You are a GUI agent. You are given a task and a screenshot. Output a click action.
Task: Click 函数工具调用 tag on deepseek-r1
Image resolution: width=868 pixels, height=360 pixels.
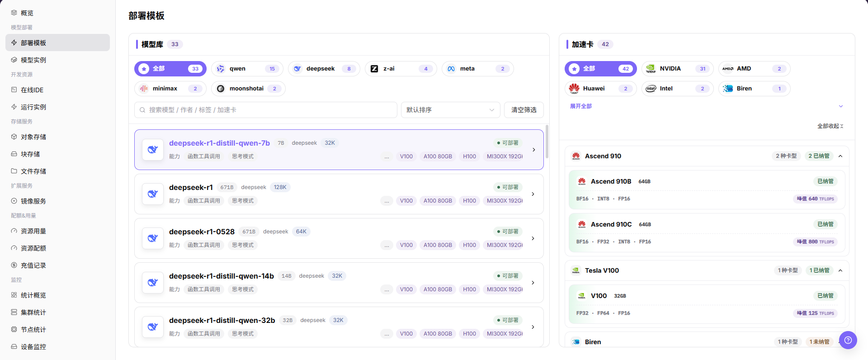204,201
